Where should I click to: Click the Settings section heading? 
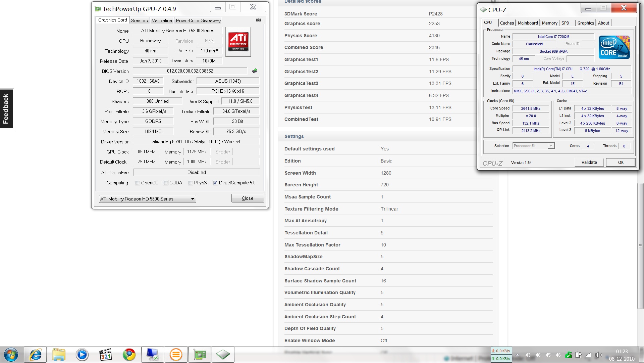pos(294,136)
